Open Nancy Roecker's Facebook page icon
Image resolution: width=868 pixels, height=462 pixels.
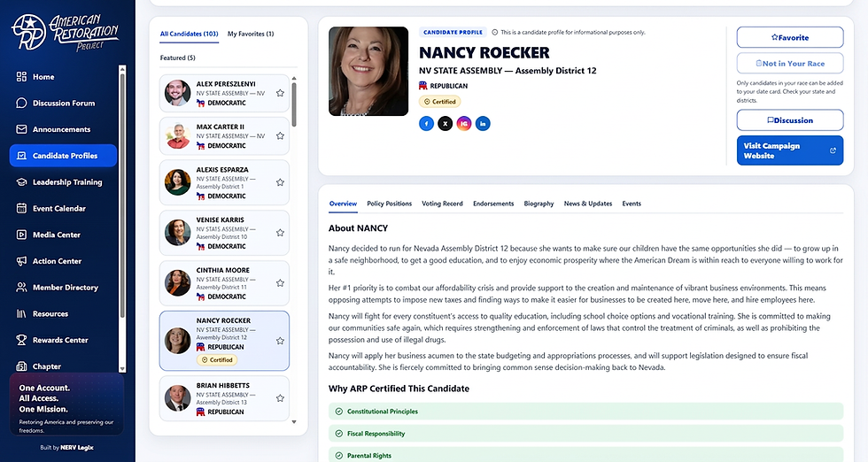(x=426, y=123)
